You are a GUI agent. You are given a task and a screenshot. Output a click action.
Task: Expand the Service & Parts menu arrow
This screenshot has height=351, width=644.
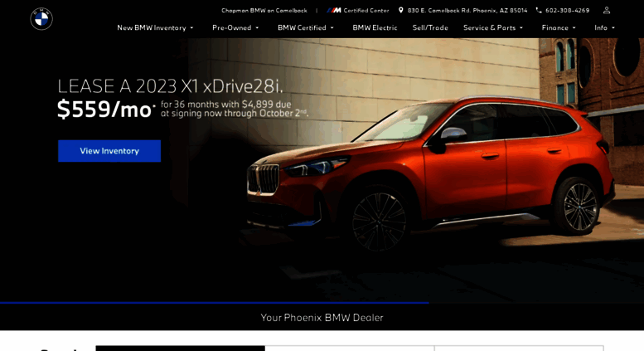coord(521,28)
